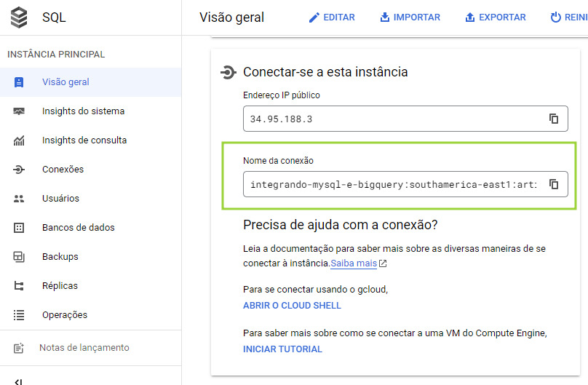588x385 pixels.
Task: Click the download icon beside IMPORTAR
Action: (385, 17)
